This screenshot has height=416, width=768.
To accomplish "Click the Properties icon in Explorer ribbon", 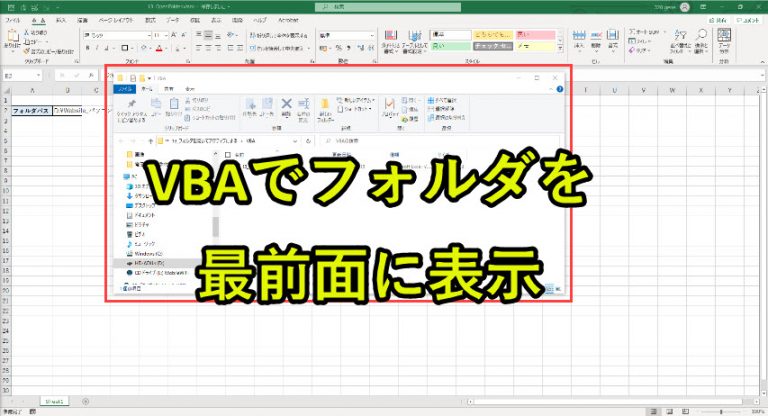I will point(388,105).
